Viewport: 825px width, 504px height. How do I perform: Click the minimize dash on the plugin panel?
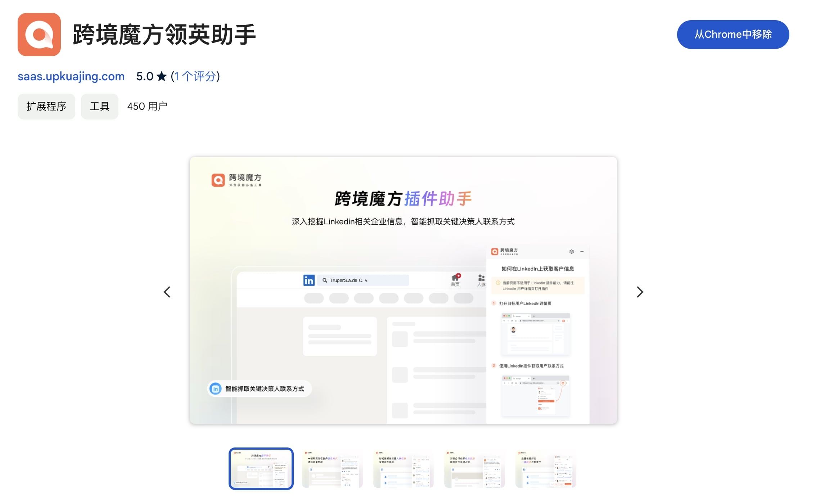[x=582, y=252]
